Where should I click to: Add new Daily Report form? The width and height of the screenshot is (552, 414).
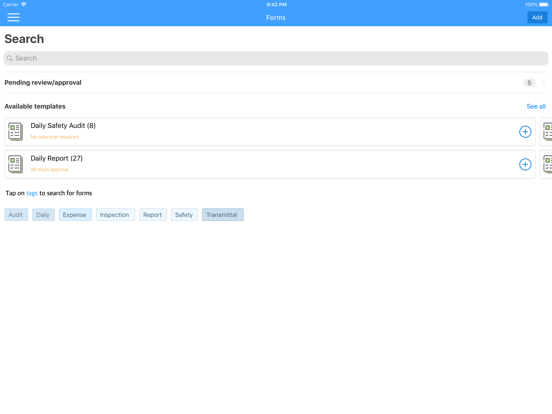[x=525, y=164]
